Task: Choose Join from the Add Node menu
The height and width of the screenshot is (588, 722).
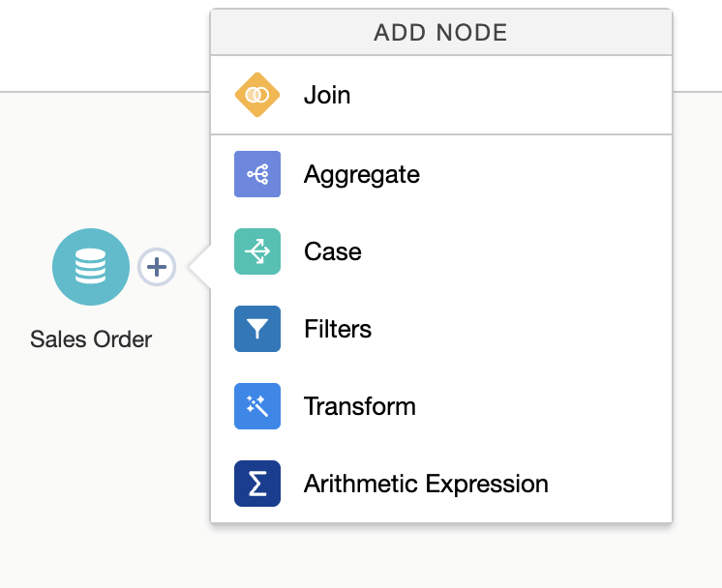Action: point(327,96)
